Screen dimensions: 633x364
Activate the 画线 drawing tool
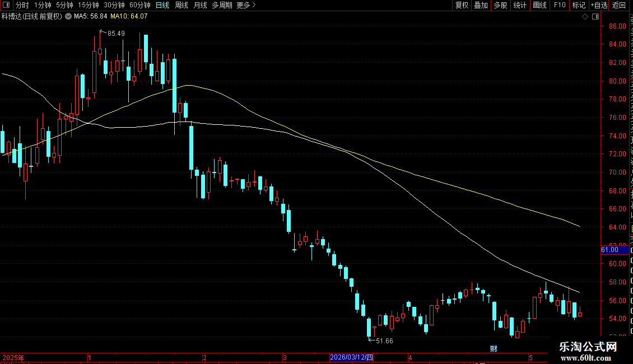(540, 5)
